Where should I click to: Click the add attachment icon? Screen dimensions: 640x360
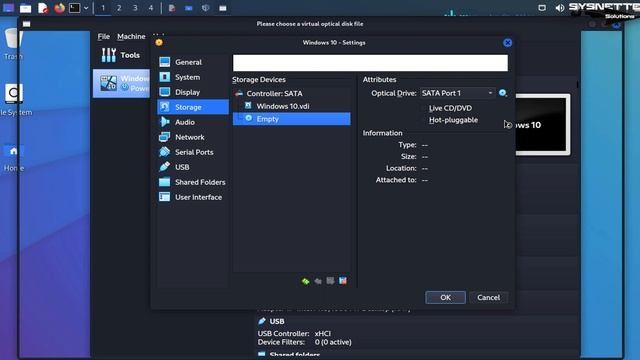point(330,281)
